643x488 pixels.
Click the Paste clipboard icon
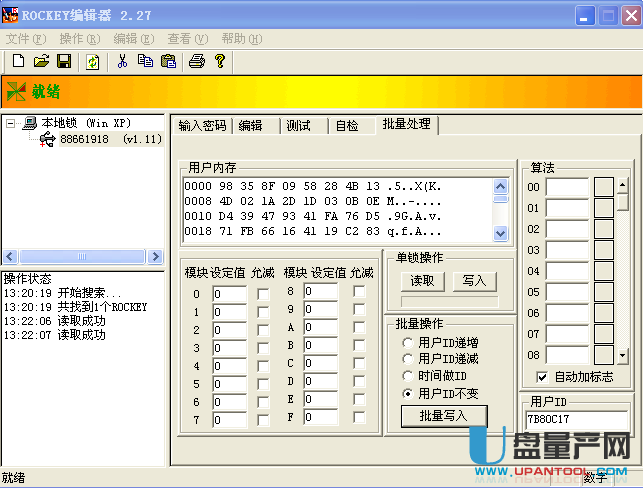tap(168, 61)
